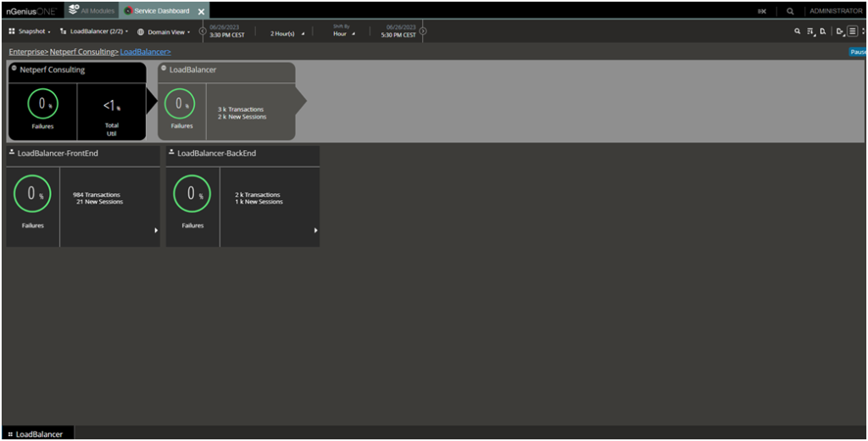
Task: Shift time range forward with right arrow
Action: (x=423, y=31)
